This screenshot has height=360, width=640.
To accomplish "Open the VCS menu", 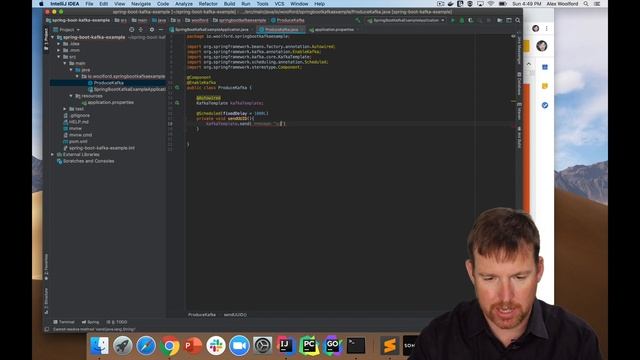I will pyautogui.click(x=279, y=4).
